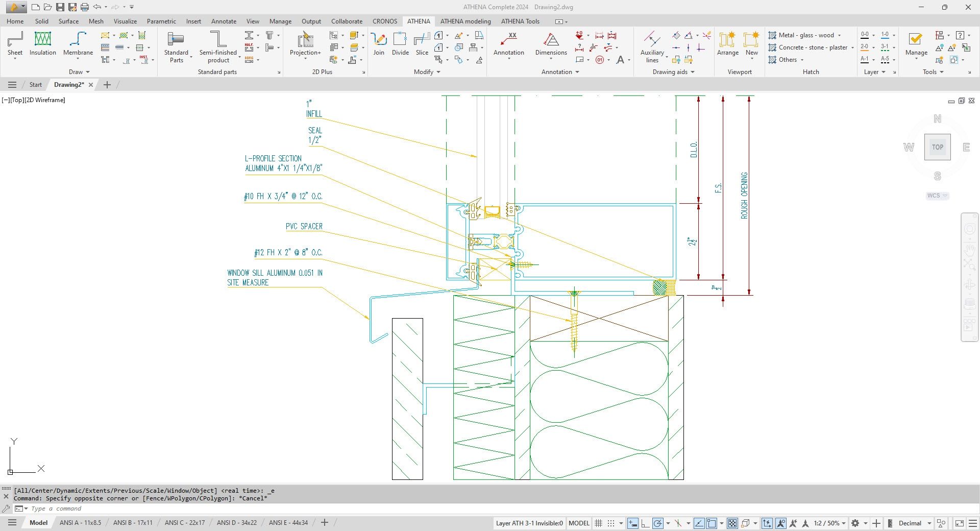Click Arrange viewport icon
This screenshot has width=980, height=531.
click(x=728, y=43)
